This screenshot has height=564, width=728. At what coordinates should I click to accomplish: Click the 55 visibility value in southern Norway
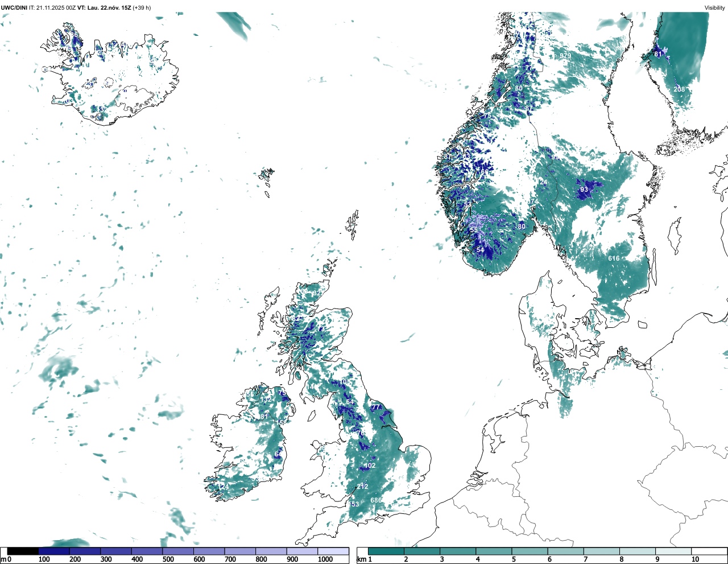(474, 230)
